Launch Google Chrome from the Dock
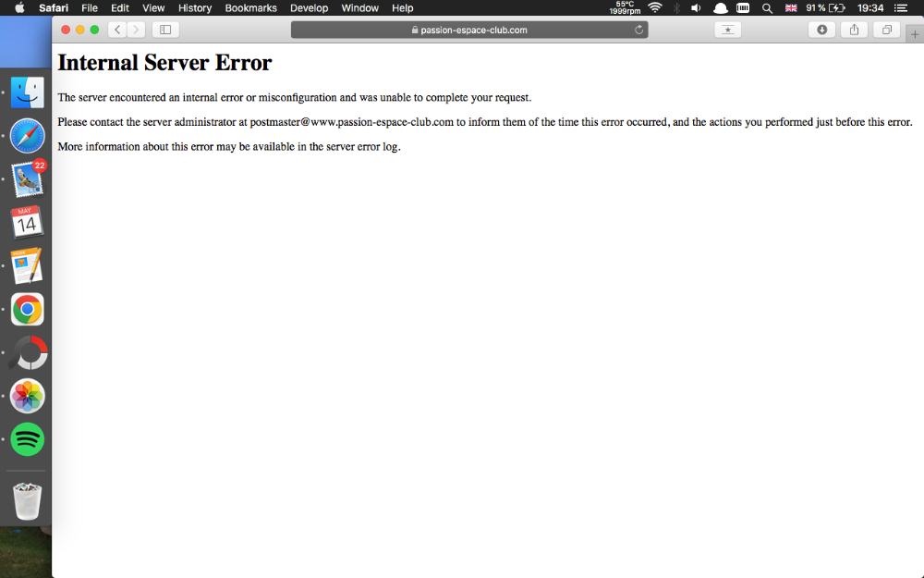Viewport: 924px width, 578px height. click(x=28, y=309)
